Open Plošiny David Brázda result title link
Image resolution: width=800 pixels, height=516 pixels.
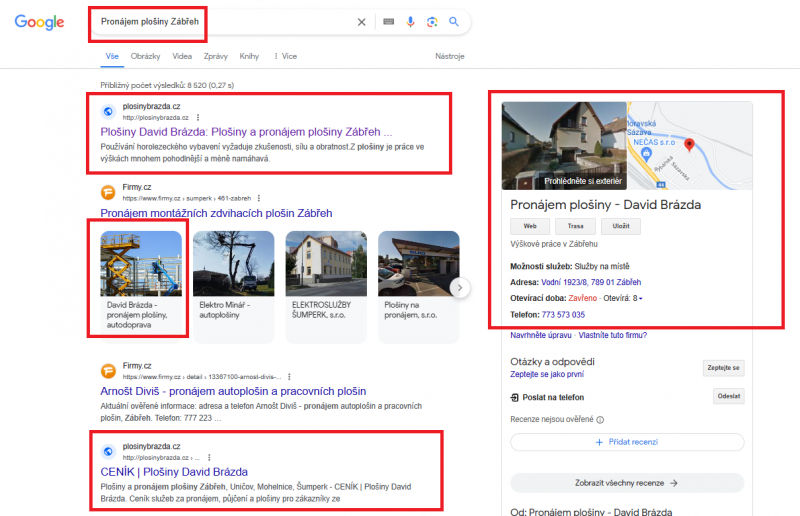coord(246,132)
